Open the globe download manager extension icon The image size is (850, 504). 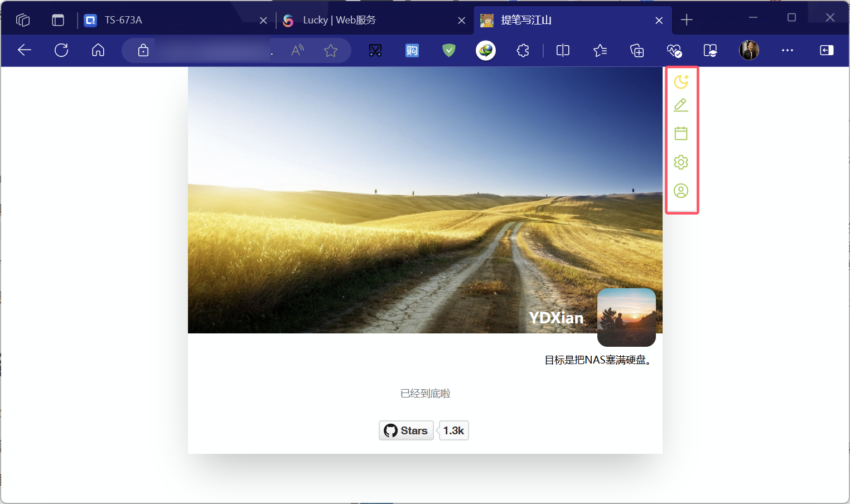pyautogui.click(x=486, y=51)
